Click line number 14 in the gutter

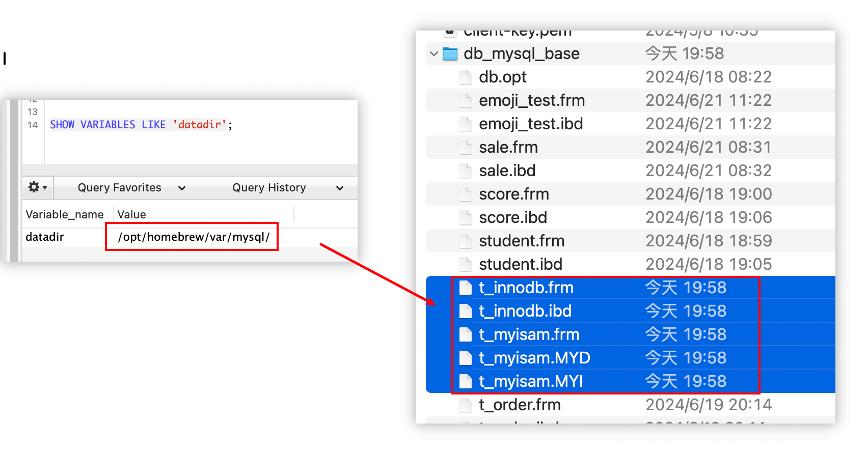(33, 125)
